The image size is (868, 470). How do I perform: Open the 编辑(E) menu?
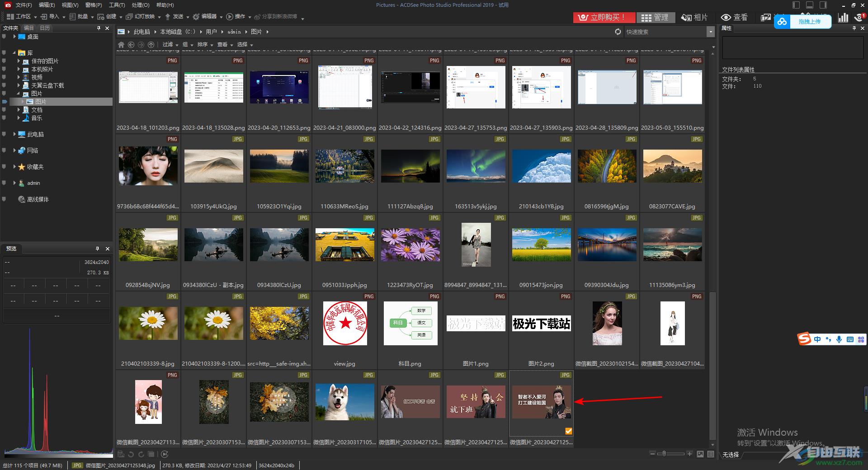pyautogui.click(x=47, y=5)
